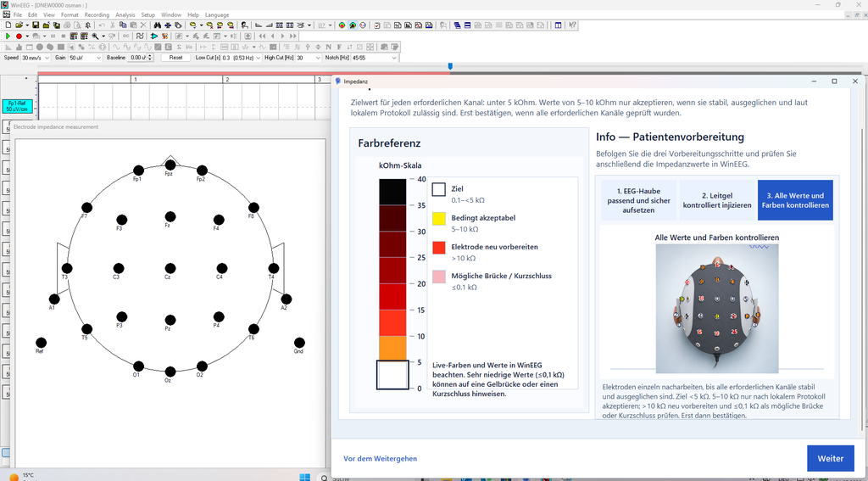Click the third head map icon with white background

tap(363, 25)
